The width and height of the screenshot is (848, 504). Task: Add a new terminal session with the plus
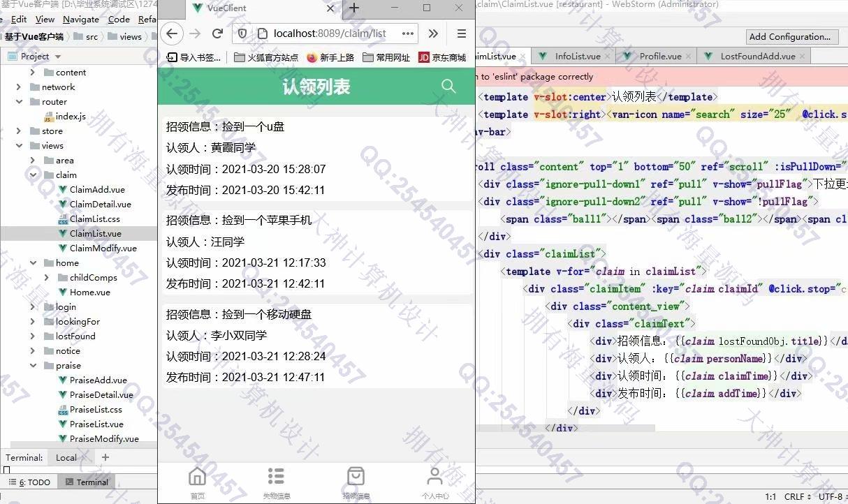(x=105, y=458)
